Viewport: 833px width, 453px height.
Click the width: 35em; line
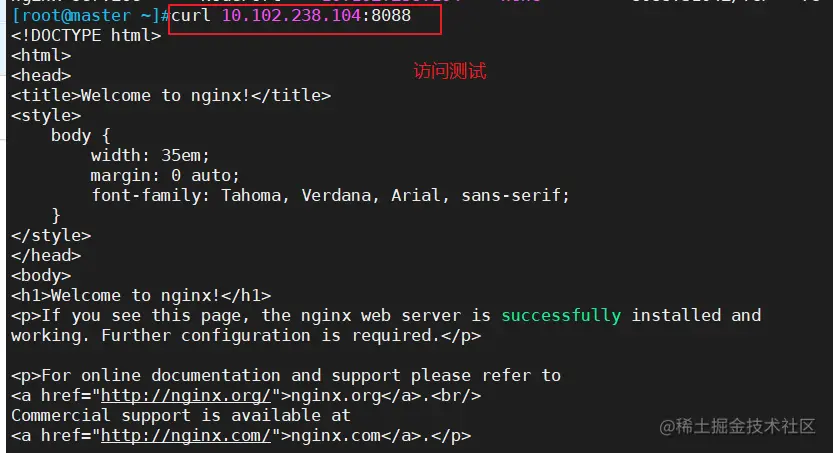click(x=150, y=156)
